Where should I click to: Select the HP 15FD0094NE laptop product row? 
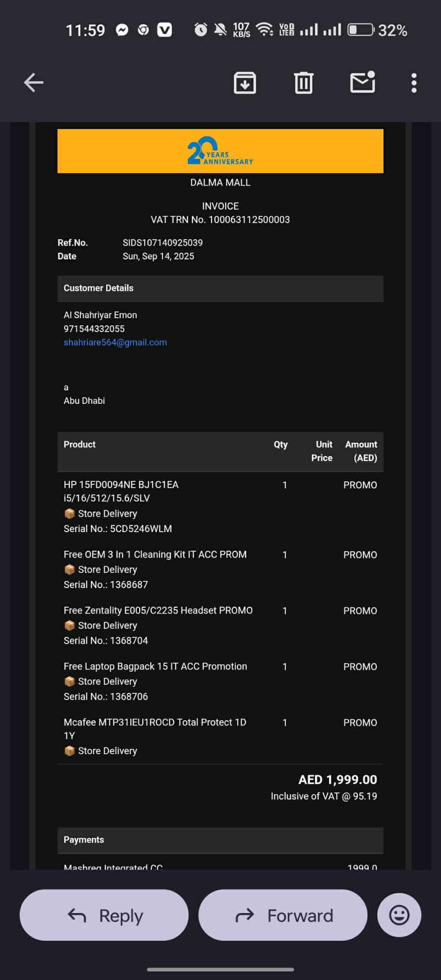coord(121,491)
